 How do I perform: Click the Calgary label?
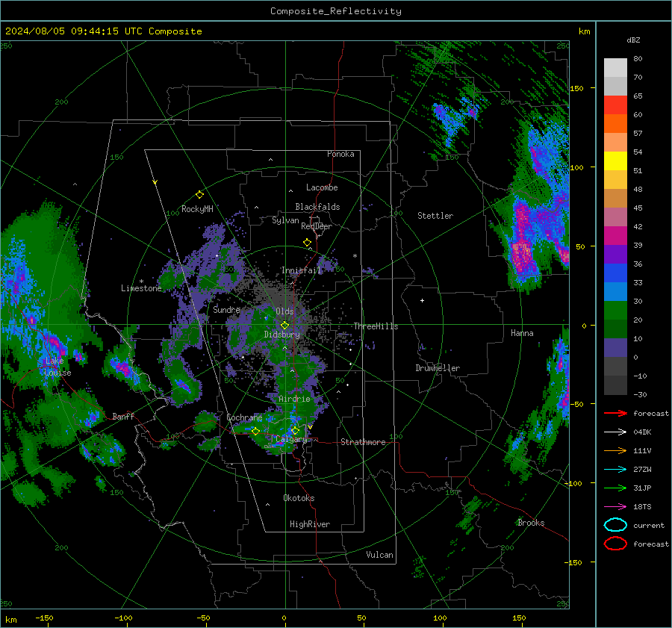291,439
